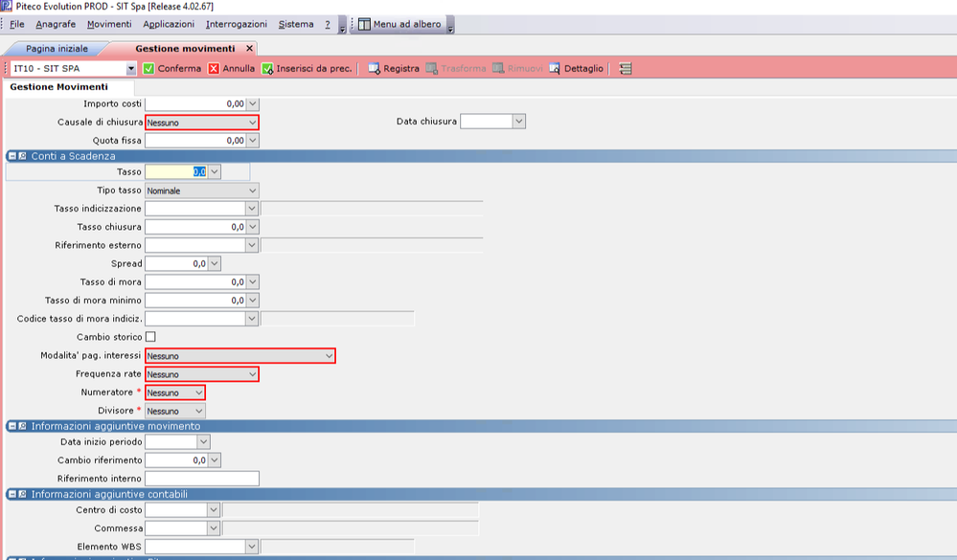Open the Anagrafe menu
Image resolution: width=957 pixels, height=560 pixels.
(56, 24)
